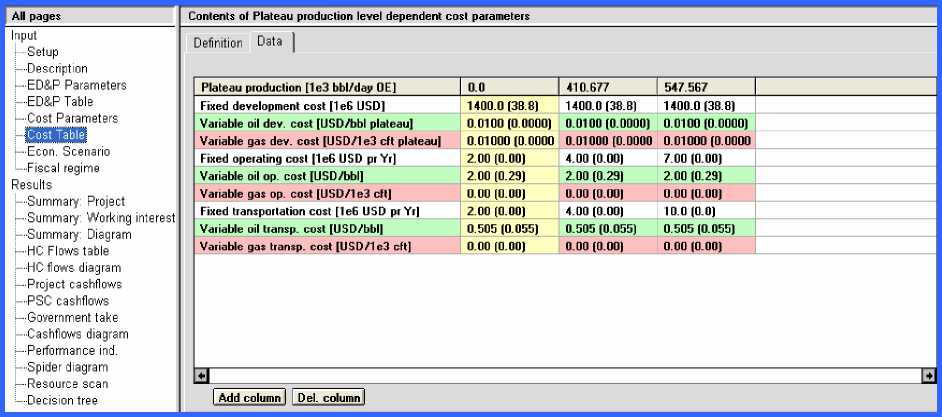942x417 pixels.
Task: Open the Spider diagram page
Action: coord(67,367)
